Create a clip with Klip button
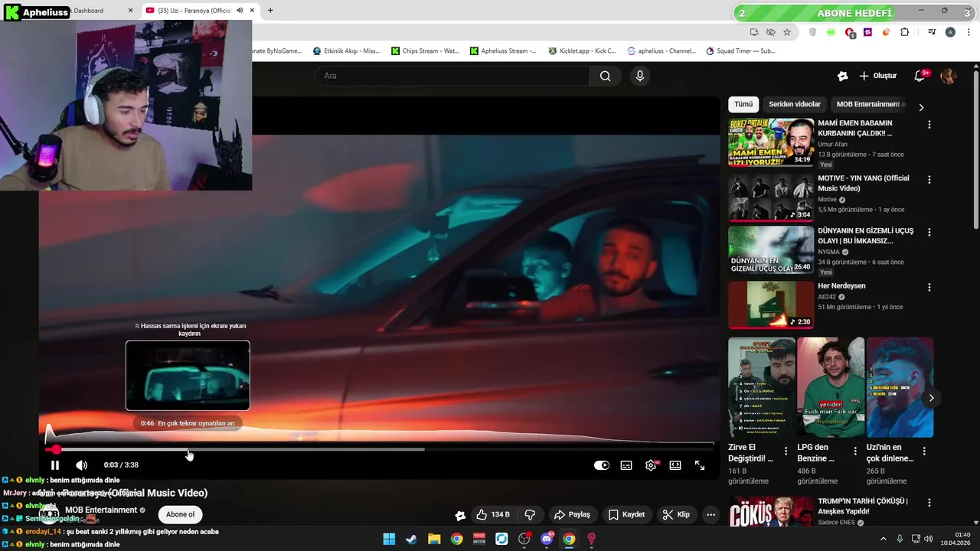 676,514
